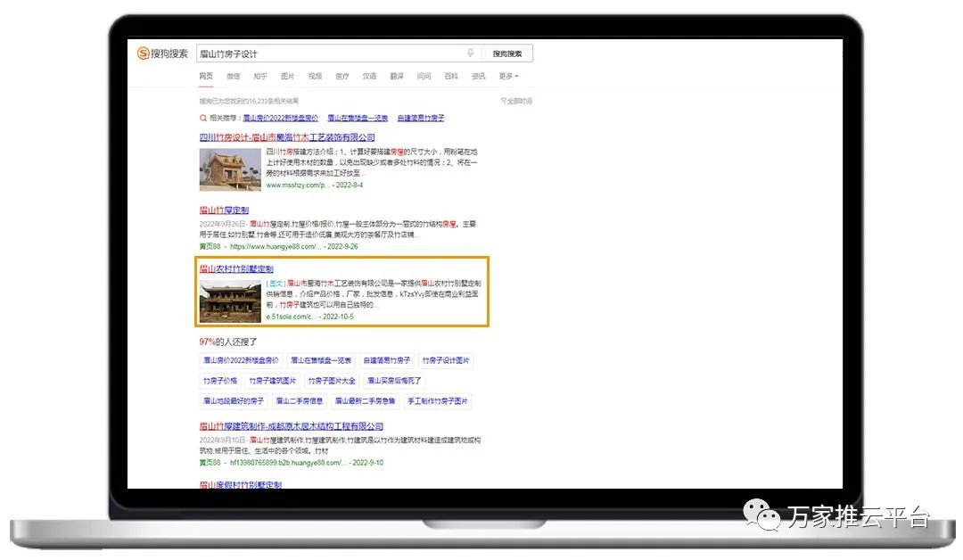Open the 全部时间 time filter
The height and width of the screenshot is (560, 963).
click(x=516, y=101)
